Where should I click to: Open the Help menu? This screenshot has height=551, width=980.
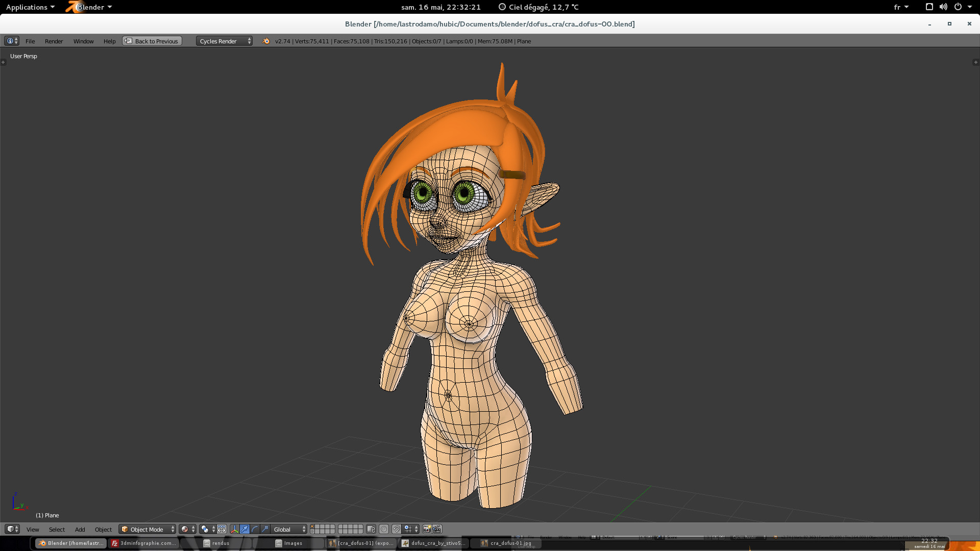pos(109,41)
